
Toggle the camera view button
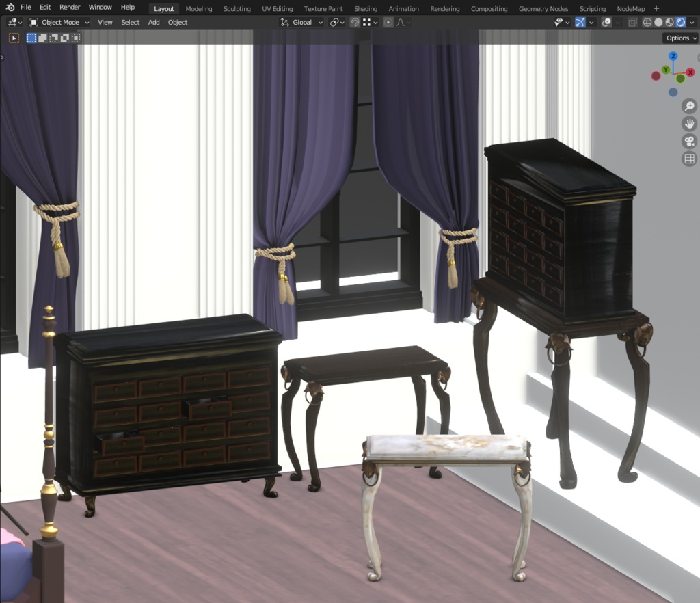pos(690,142)
